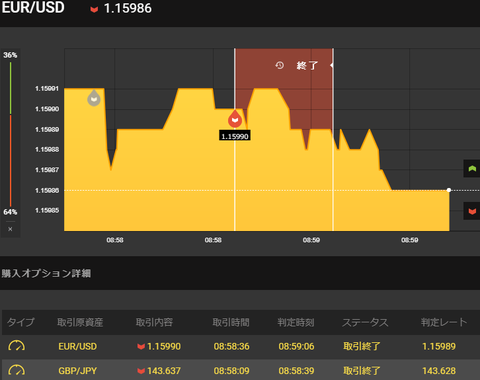The width and height of the screenshot is (480, 380).
Task: Click the 終了 label in the red zone
Action: (307, 65)
